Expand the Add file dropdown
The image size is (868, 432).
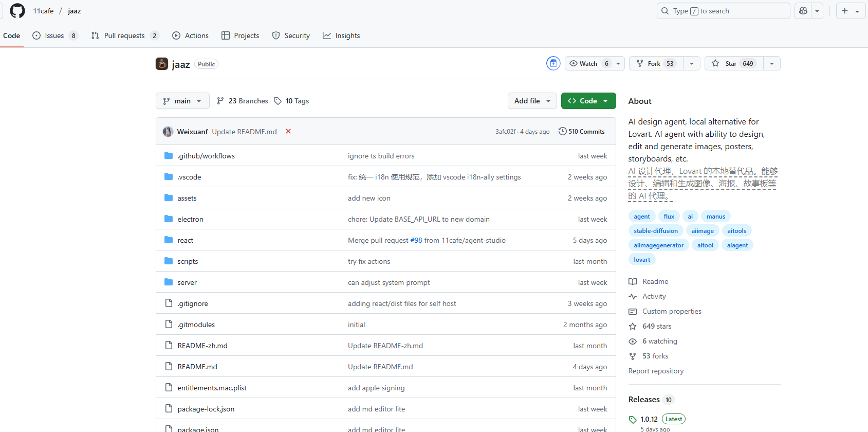[532, 101]
